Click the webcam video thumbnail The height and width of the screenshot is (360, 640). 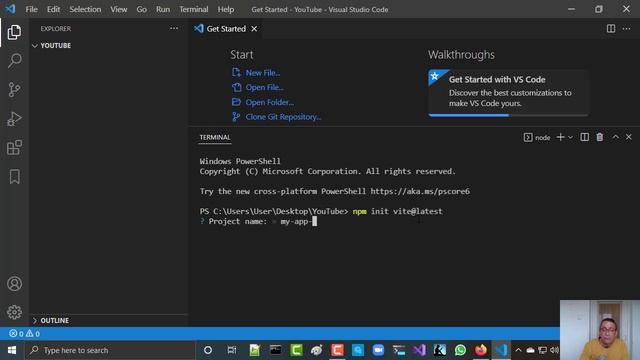point(600,330)
